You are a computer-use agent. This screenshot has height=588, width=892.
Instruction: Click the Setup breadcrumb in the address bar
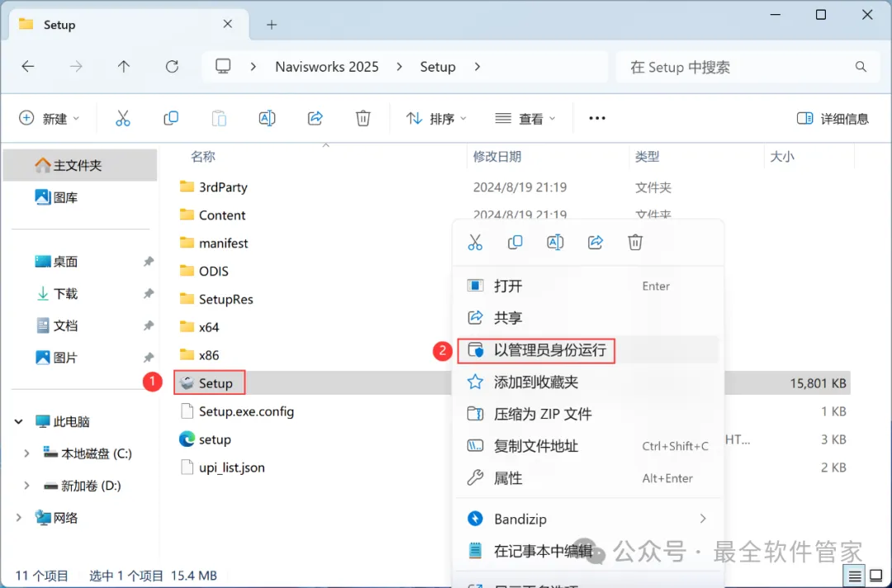click(438, 67)
